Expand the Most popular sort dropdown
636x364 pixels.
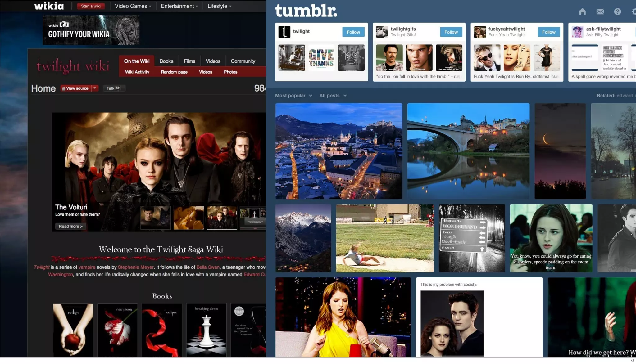click(x=293, y=96)
